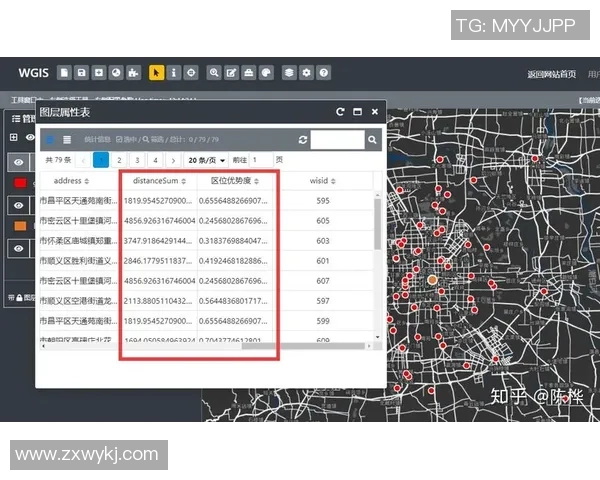
Task: Go to next page with right chevron
Action: [173, 160]
